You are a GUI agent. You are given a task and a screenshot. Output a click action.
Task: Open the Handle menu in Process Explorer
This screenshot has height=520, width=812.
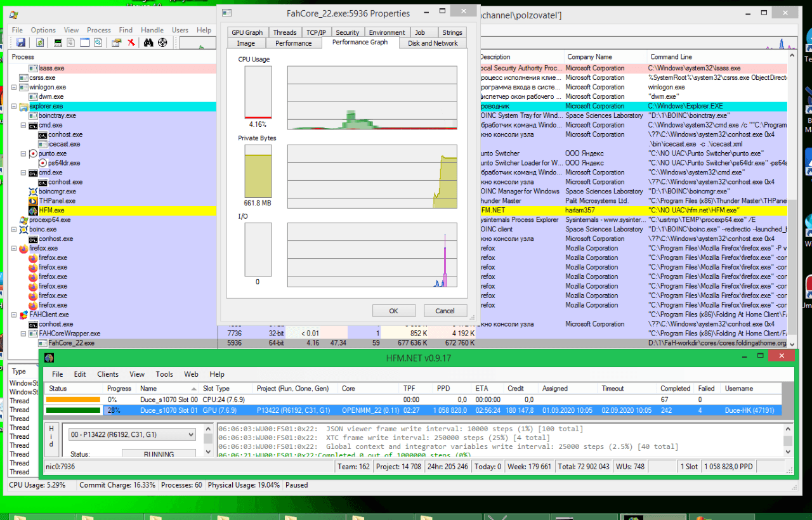coord(152,30)
